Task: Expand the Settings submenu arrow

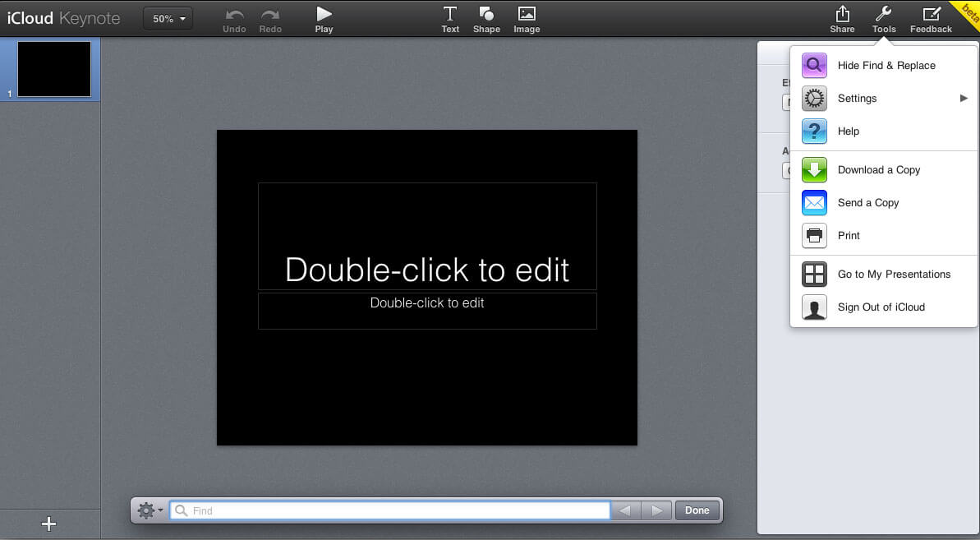Action: [964, 99]
